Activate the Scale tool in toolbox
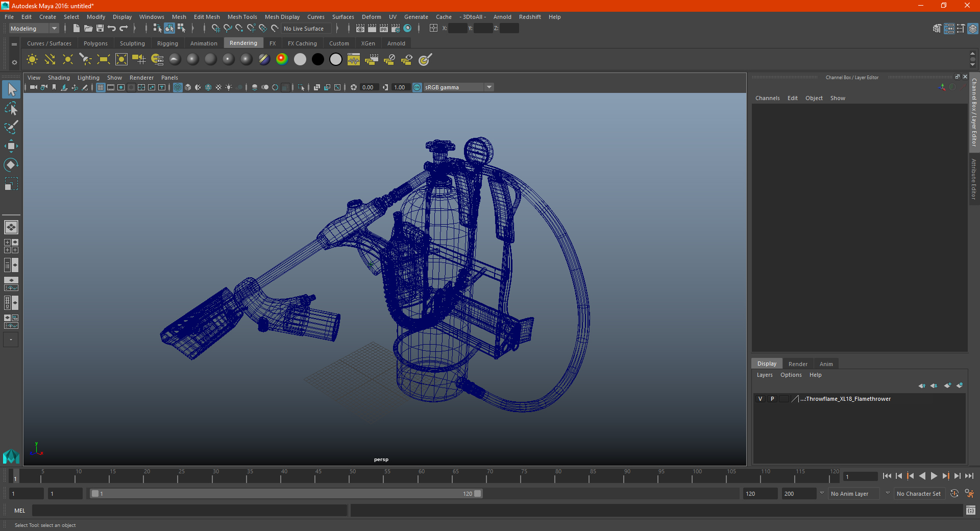The width and height of the screenshot is (980, 531). pos(11,183)
